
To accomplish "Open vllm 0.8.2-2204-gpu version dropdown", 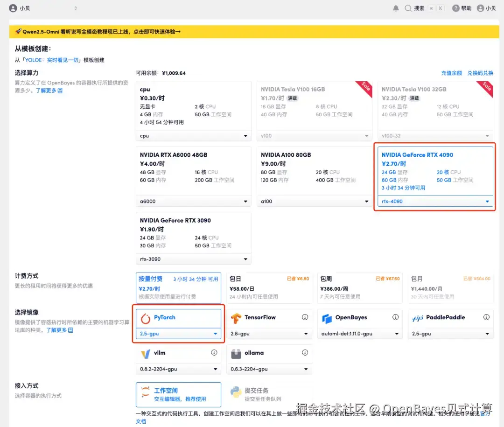I will [x=178, y=369].
